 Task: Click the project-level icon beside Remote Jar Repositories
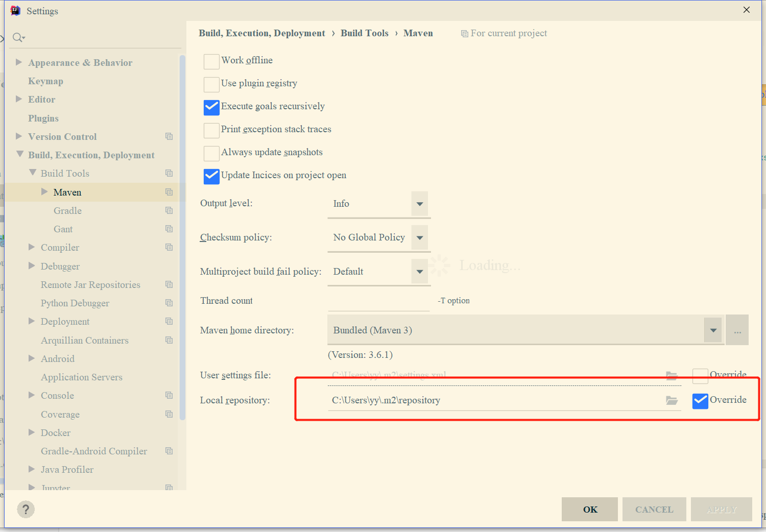[x=169, y=284]
